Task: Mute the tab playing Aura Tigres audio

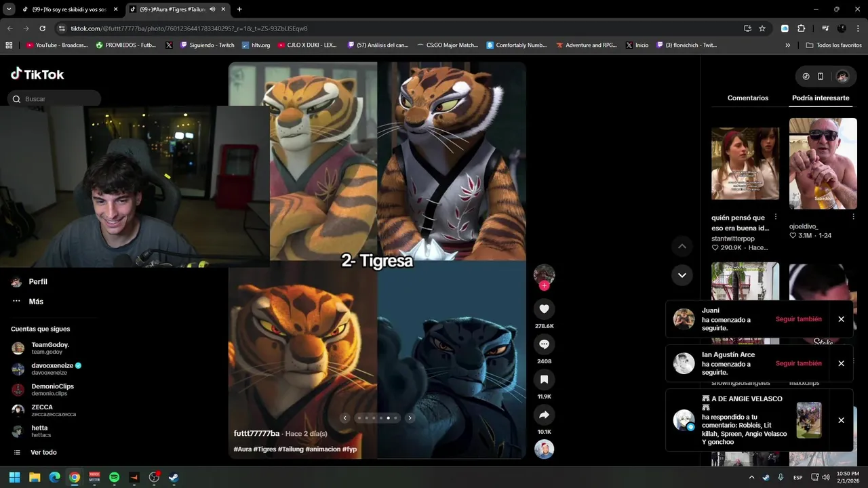Action: coord(213,9)
